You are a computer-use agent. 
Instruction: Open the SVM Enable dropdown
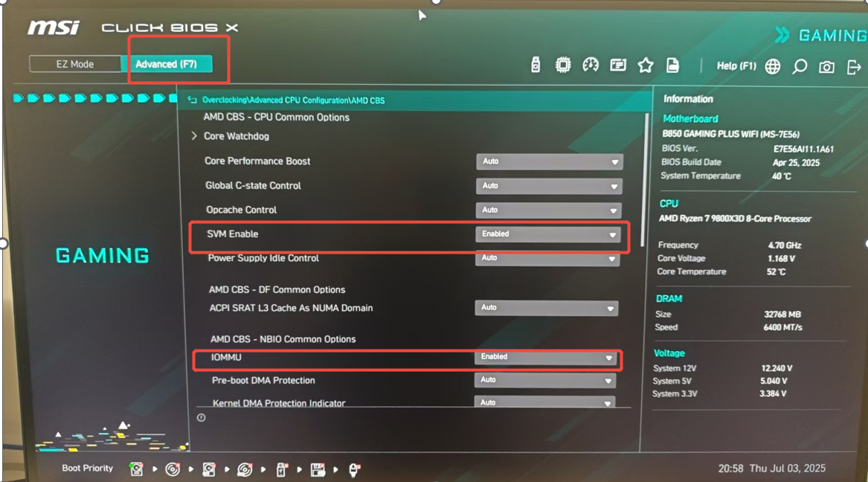click(549, 234)
